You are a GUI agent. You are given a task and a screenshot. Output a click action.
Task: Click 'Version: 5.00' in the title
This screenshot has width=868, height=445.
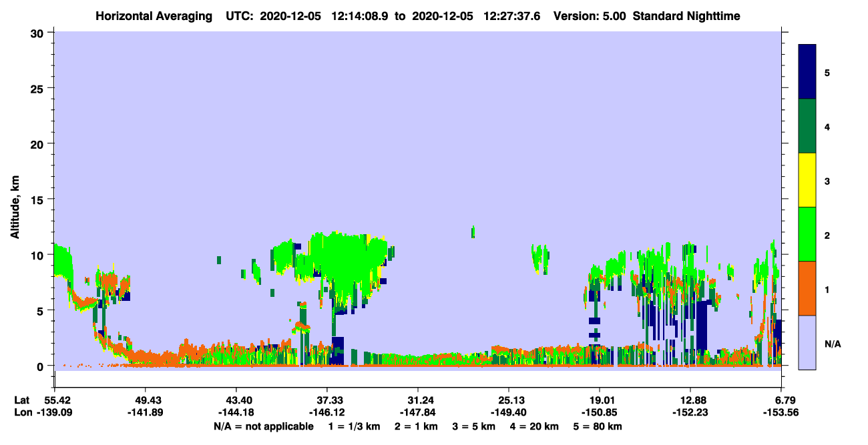(590, 16)
